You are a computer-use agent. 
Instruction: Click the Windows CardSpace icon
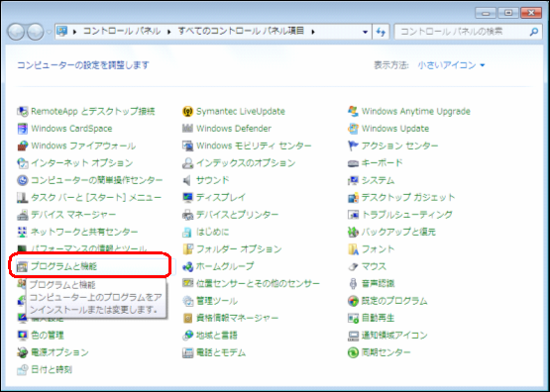pyautogui.click(x=22, y=129)
